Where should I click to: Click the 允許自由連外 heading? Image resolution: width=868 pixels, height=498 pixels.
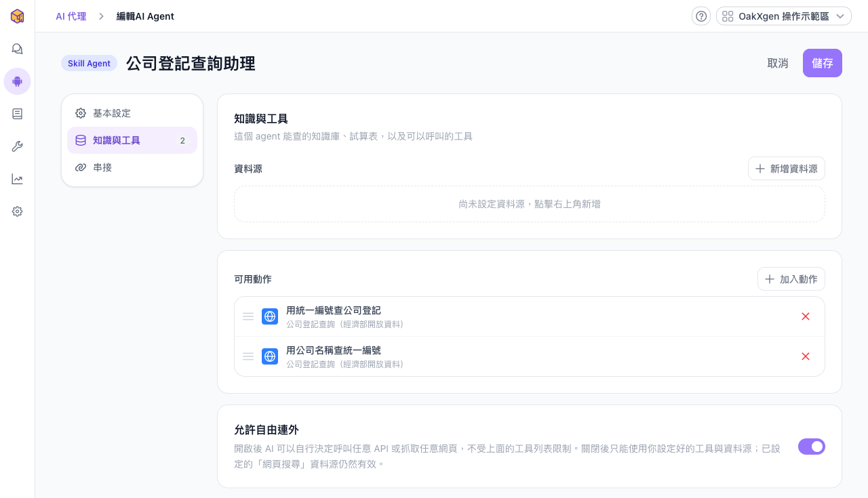pos(267,430)
